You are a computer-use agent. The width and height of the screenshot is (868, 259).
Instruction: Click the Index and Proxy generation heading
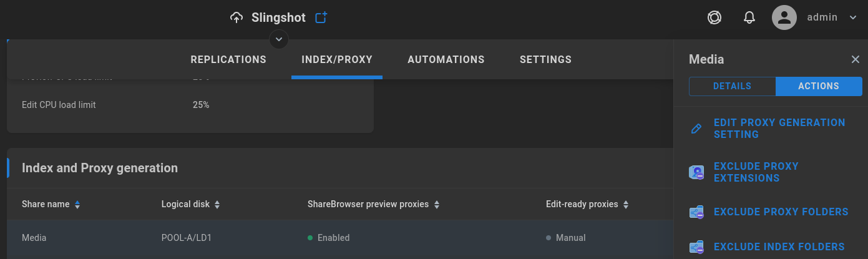click(100, 168)
